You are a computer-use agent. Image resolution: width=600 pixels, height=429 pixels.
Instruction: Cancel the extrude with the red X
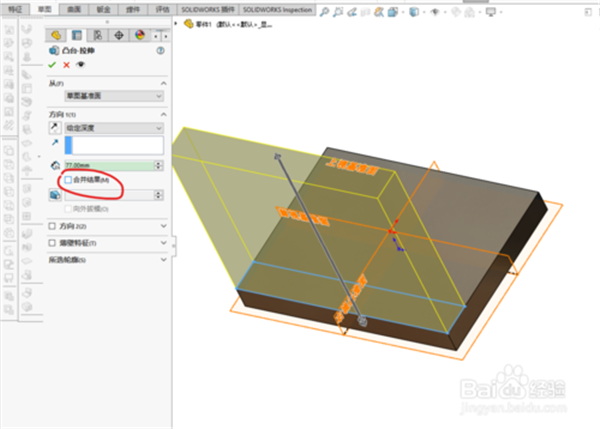point(66,64)
